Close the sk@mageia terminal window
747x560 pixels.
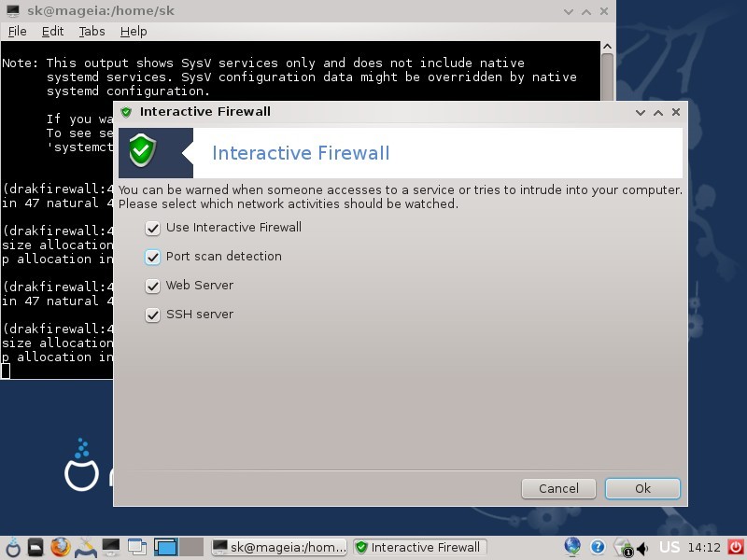604,11
